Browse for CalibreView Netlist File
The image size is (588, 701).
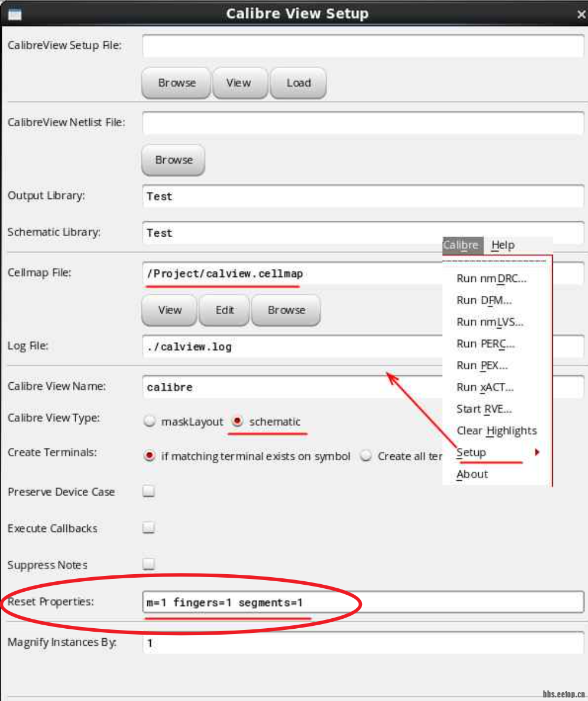[173, 160]
